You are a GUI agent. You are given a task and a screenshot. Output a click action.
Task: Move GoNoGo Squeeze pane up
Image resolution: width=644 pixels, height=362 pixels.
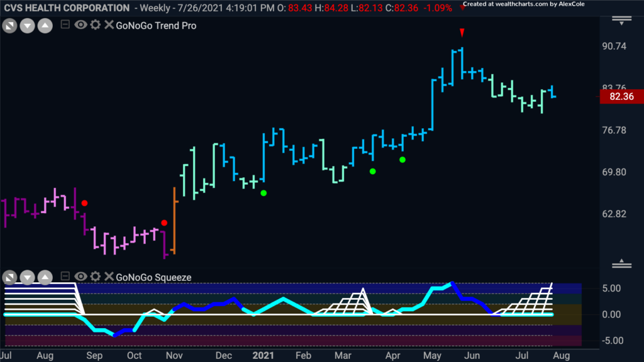(x=45, y=278)
